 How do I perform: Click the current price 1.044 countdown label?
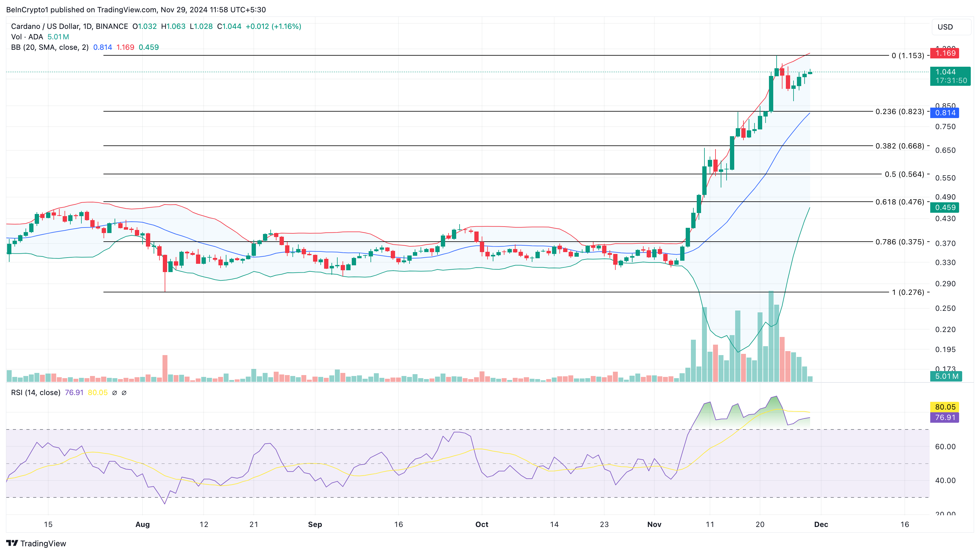(950, 76)
